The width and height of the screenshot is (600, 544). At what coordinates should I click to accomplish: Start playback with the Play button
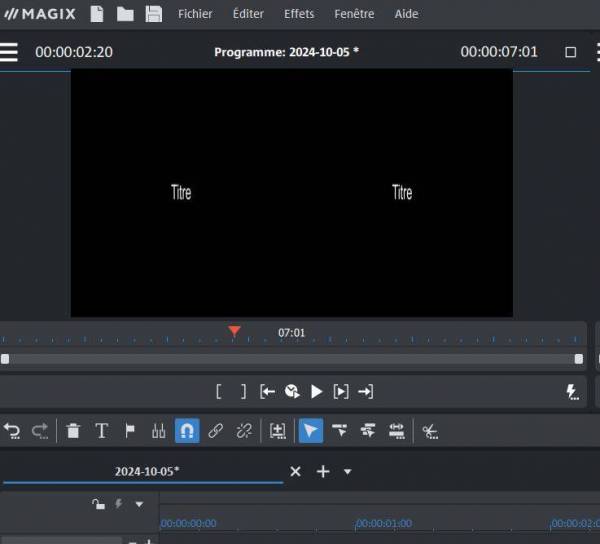316,392
